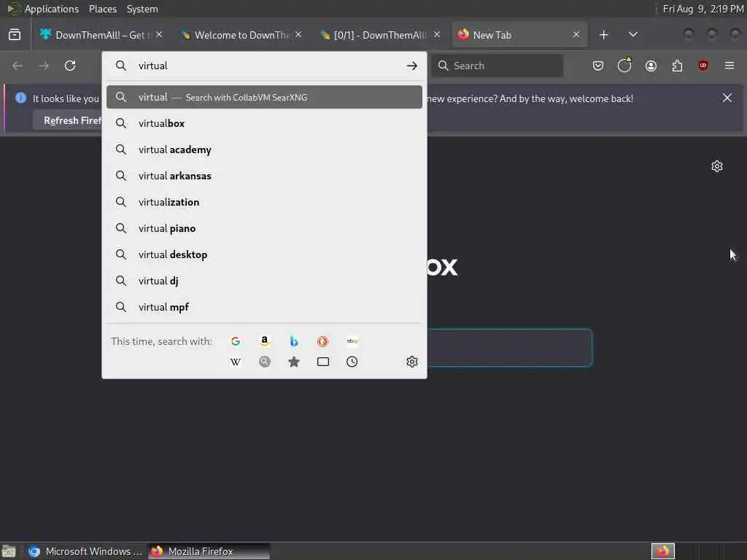Open the Pocket save icon
The height and width of the screenshot is (560, 747).
click(598, 66)
